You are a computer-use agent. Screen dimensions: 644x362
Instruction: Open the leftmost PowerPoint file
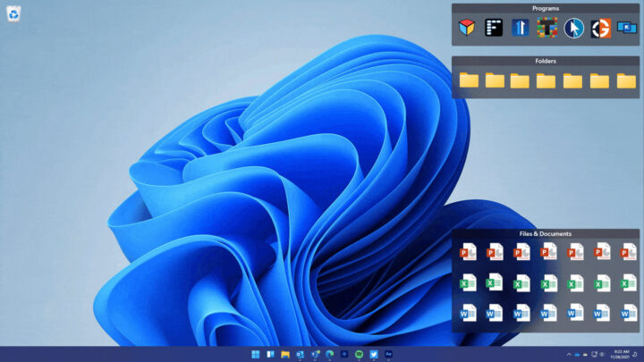pyautogui.click(x=468, y=251)
